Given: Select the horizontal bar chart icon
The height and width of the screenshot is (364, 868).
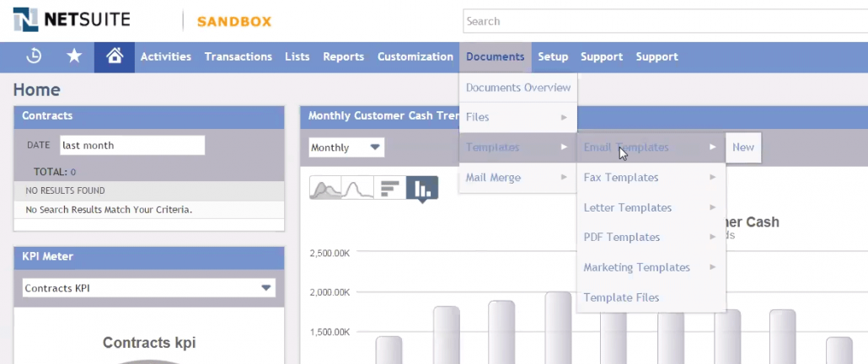Looking at the screenshot, I should point(389,188).
